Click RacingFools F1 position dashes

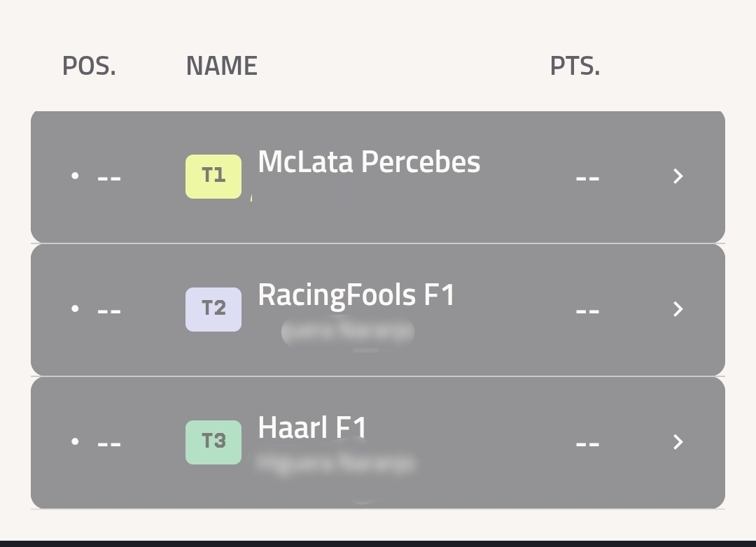click(x=109, y=310)
